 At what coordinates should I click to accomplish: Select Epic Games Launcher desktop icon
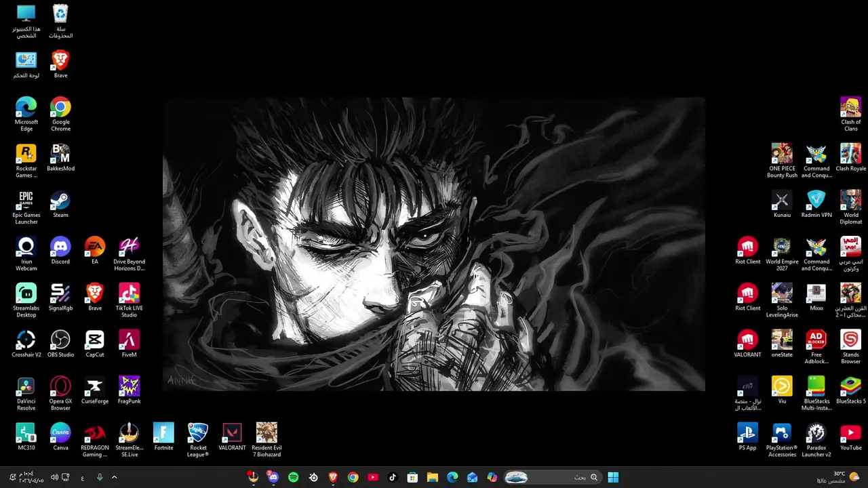coord(26,207)
